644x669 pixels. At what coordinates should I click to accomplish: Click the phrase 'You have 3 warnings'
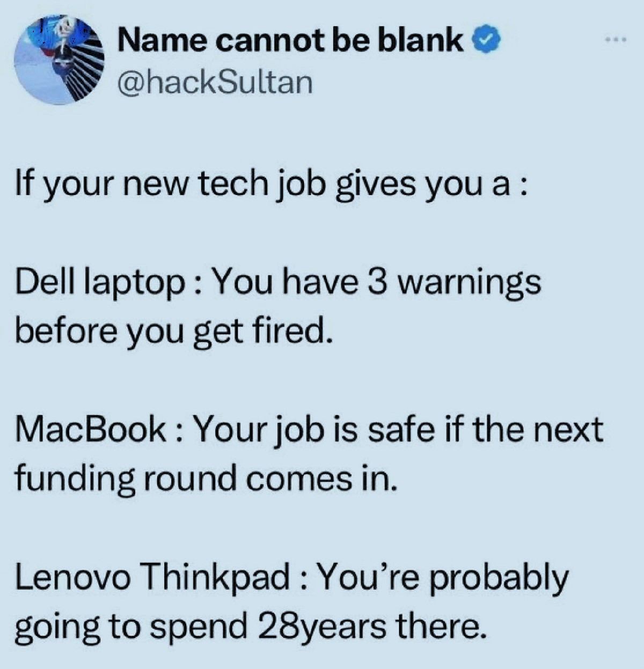pyautogui.click(x=377, y=282)
